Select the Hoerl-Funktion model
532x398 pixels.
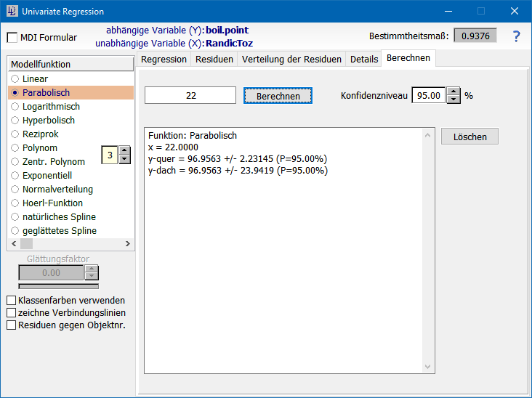pyautogui.click(x=15, y=203)
